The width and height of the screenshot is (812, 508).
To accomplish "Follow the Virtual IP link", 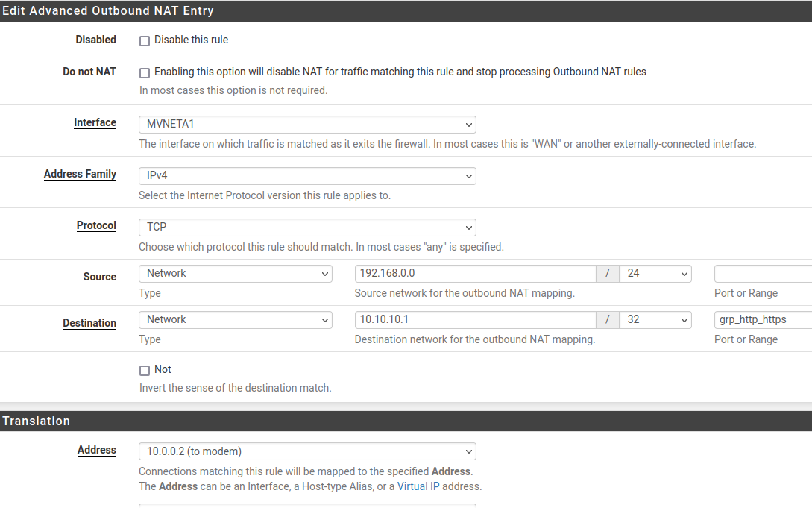I will 418,486.
